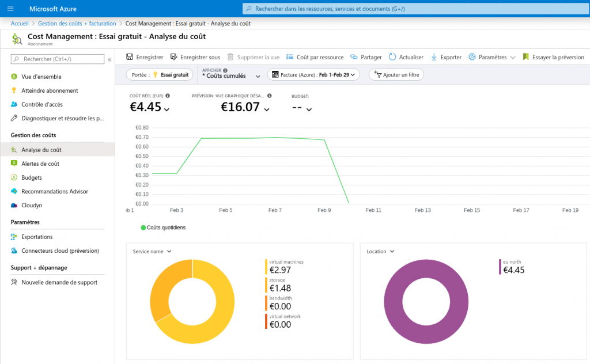Click the Essayer la prévision button

(x=555, y=57)
